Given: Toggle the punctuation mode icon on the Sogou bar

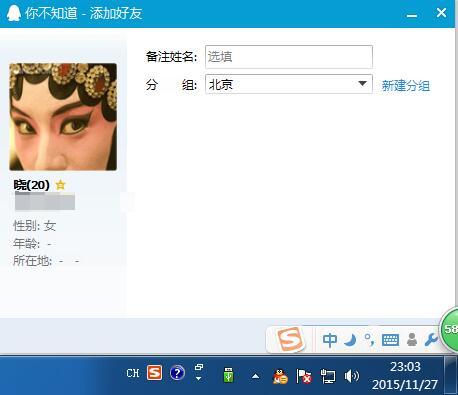Looking at the screenshot, I should [369, 340].
